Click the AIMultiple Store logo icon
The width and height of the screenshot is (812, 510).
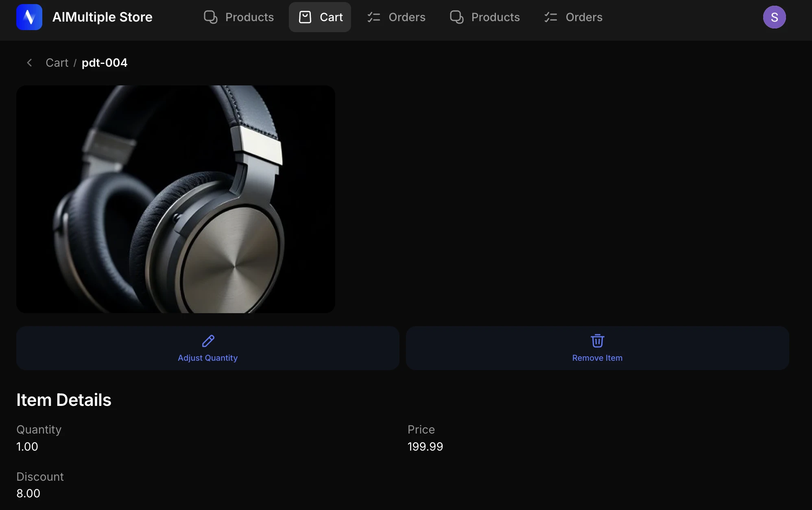pyautogui.click(x=29, y=17)
